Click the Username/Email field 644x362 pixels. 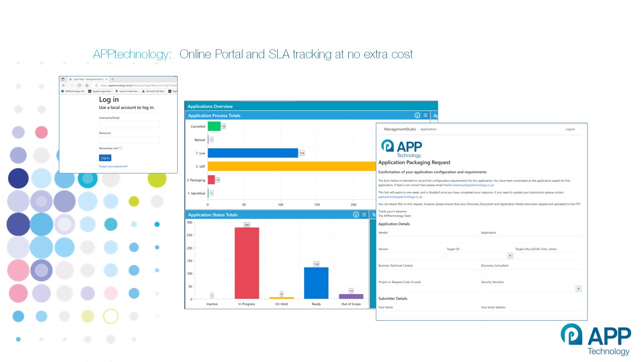coord(129,125)
